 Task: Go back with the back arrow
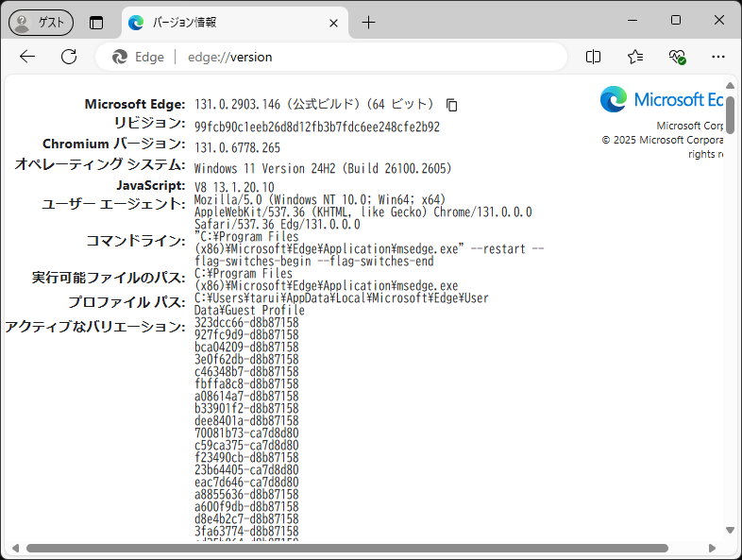pyautogui.click(x=27, y=57)
